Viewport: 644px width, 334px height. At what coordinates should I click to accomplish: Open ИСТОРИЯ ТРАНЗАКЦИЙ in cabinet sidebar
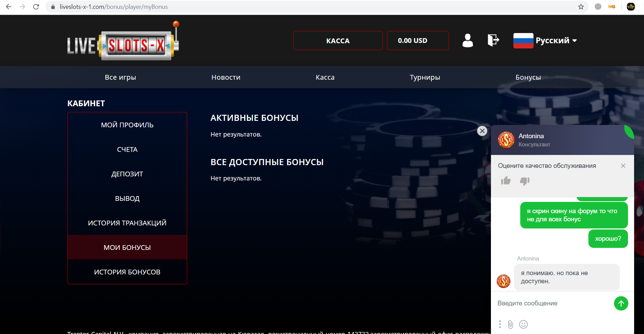pyautogui.click(x=127, y=223)
